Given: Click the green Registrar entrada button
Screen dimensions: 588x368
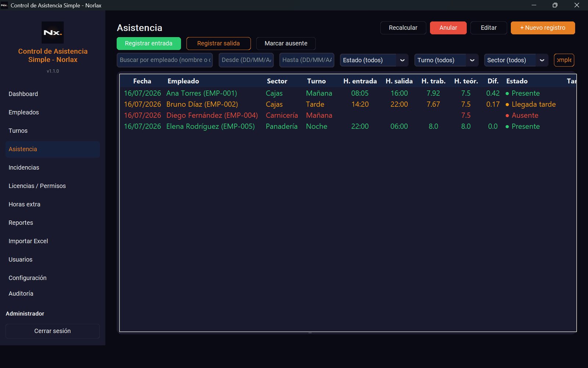Looking at the screenshot, I should pyautogui.click(x=148, y=43).
